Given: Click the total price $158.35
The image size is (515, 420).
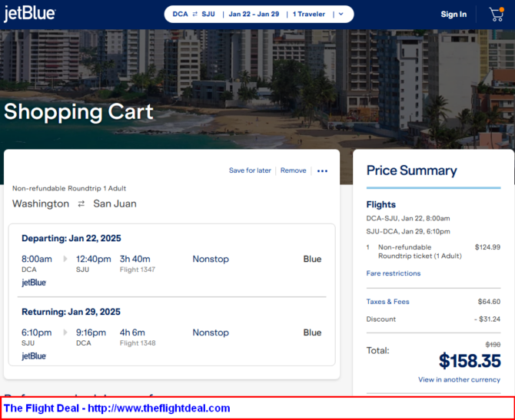Looking at the screenshot, I should (x=470, y=361).
